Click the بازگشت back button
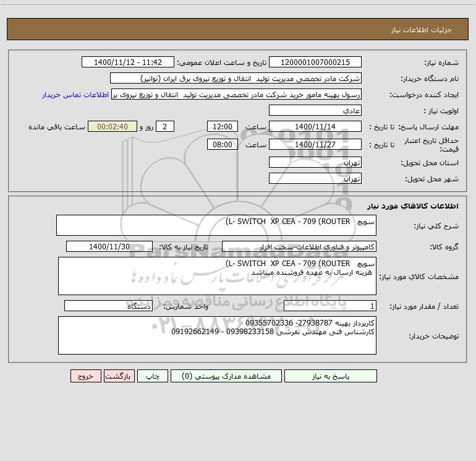The height and width of the screenshot is (461, 476). (x=119, y=376)
